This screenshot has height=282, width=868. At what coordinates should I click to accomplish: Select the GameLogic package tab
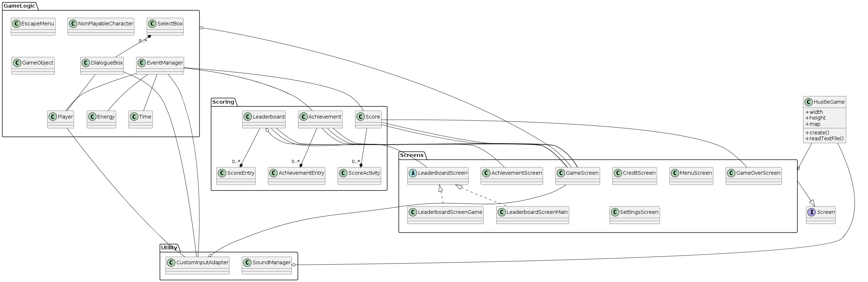click(19, 6)
